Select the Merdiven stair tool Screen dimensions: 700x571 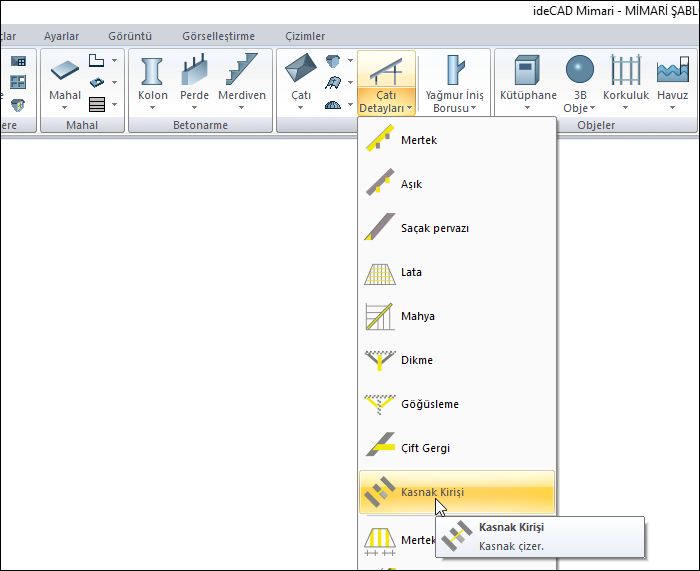click(242, 69)
